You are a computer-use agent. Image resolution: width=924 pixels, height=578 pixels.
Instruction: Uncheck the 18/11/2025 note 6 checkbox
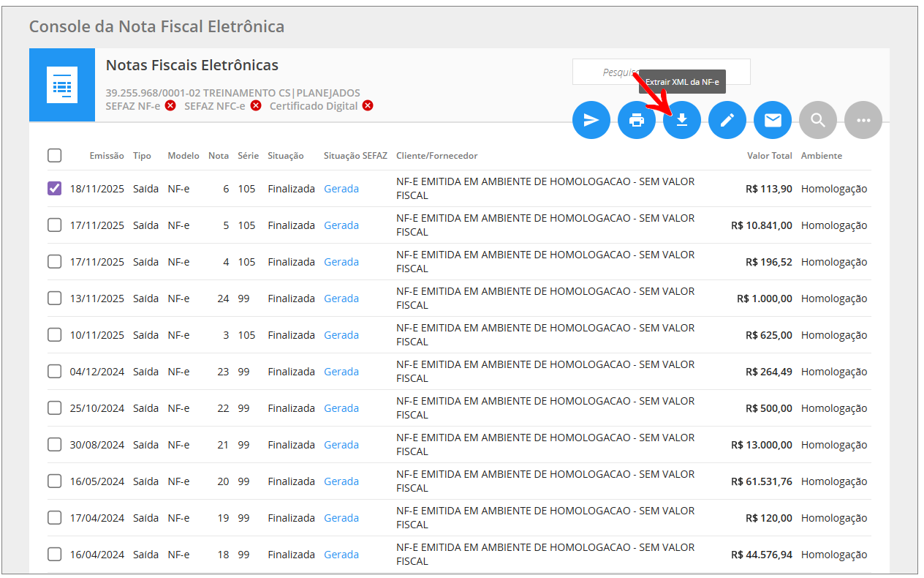55,189
